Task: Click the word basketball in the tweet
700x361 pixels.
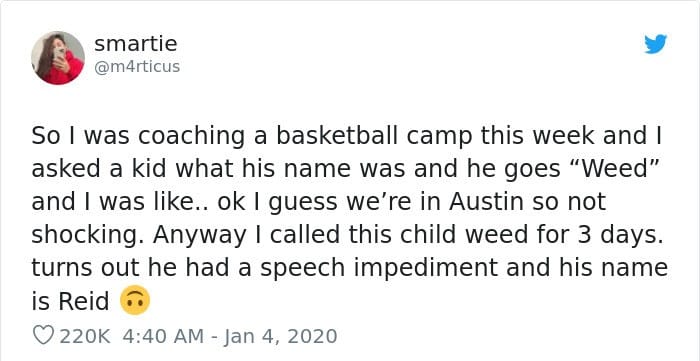Action: pyautogui.click(x=336, y=136)
